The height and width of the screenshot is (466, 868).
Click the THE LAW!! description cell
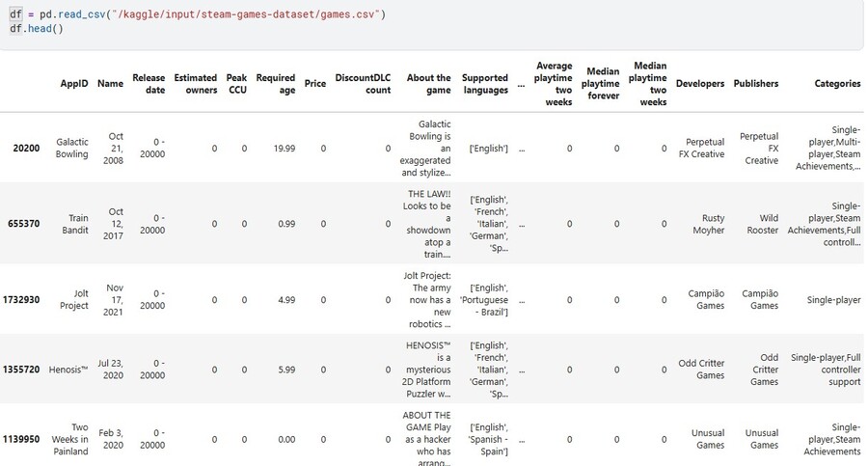[426, 224]
